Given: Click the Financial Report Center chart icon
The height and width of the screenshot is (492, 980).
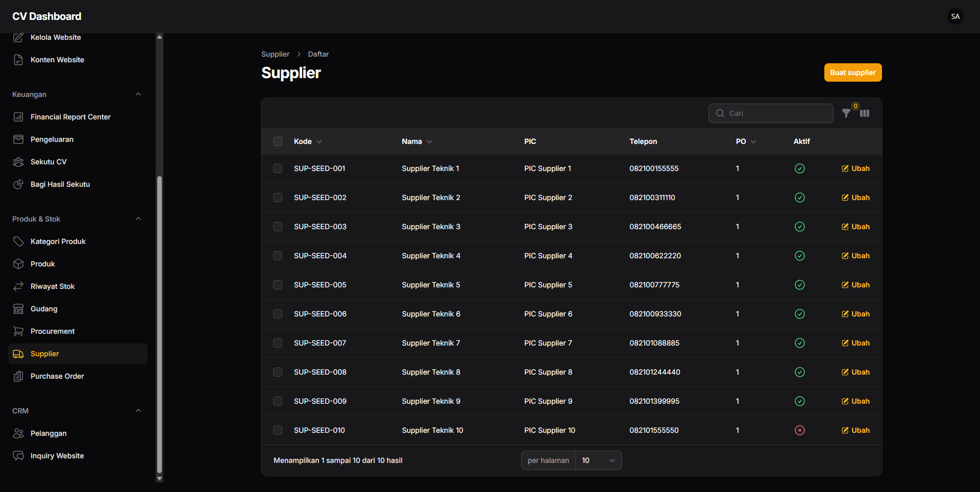Looking at the screenshot, I should pos(18,117).
